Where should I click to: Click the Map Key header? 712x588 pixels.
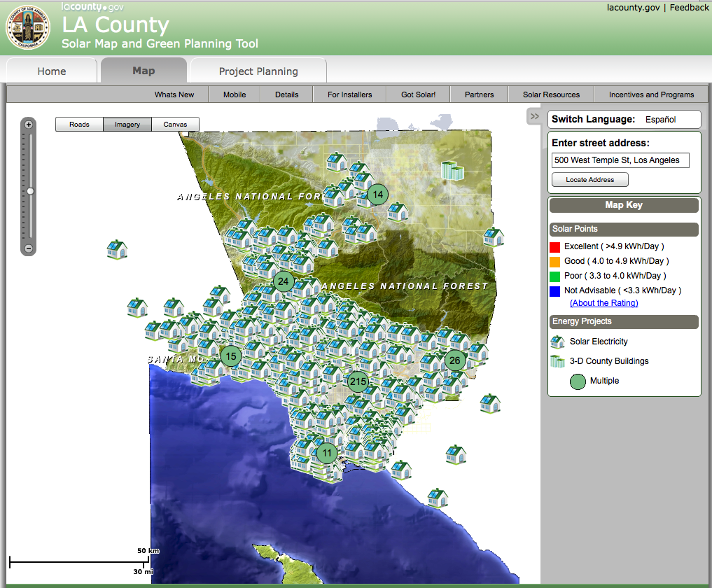click(624, 205)
